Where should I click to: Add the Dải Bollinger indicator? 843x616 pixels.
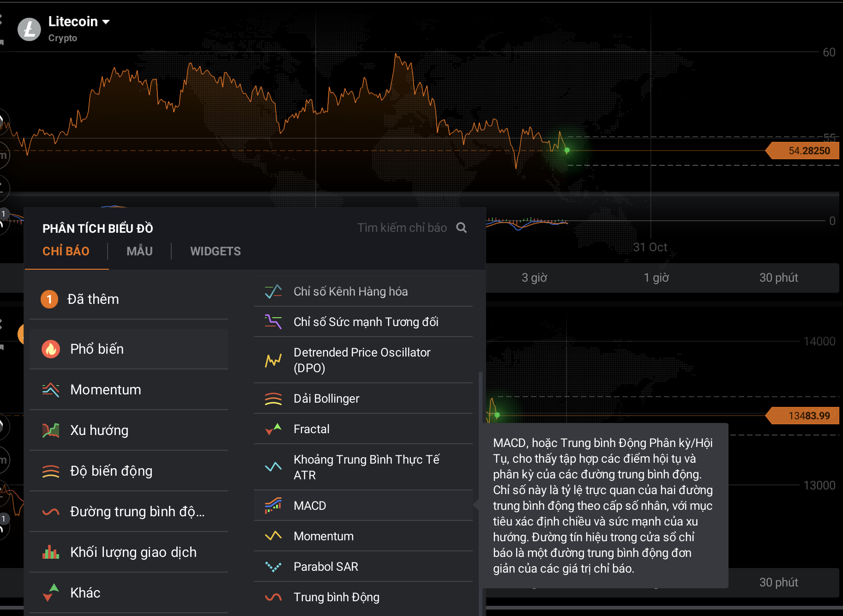(326, 399)
